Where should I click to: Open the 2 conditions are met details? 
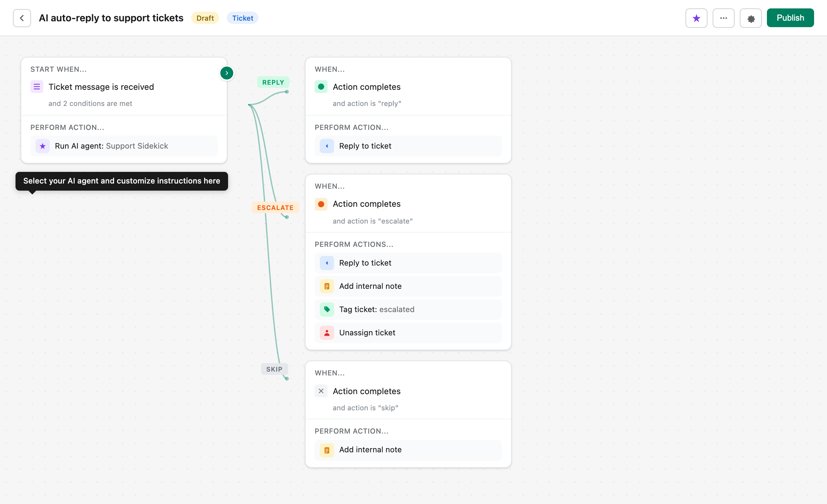coord(90,103)
